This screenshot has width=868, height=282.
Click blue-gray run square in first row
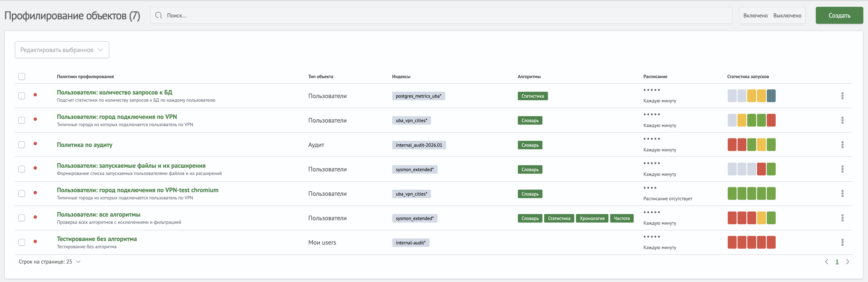pyautogui.click(x=771, y=96)
